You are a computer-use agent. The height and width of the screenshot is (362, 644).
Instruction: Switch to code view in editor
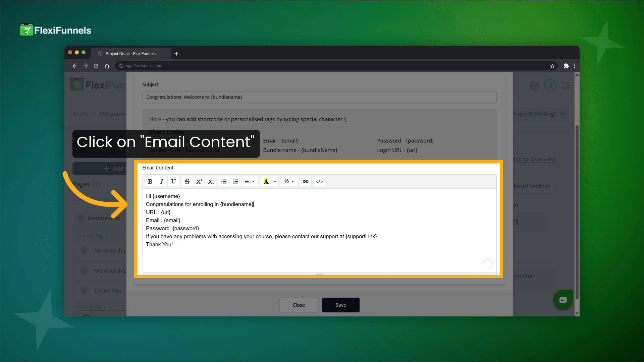(319, 181)
